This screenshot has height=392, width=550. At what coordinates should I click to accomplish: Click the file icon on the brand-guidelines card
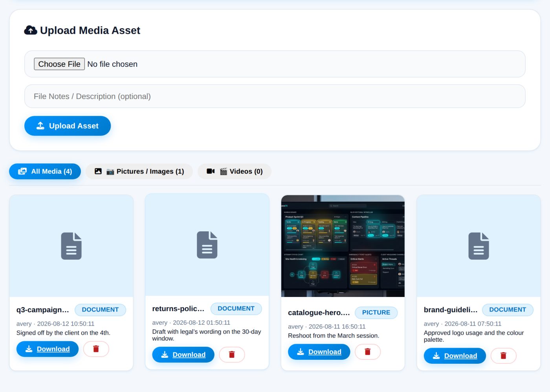tap(478, 246)
